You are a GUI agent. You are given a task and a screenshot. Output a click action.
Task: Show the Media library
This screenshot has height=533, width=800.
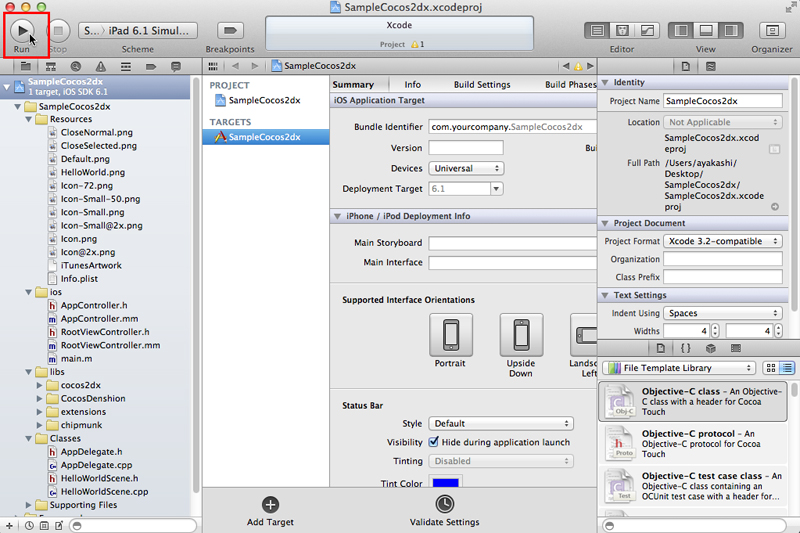(x=736, y=348)
